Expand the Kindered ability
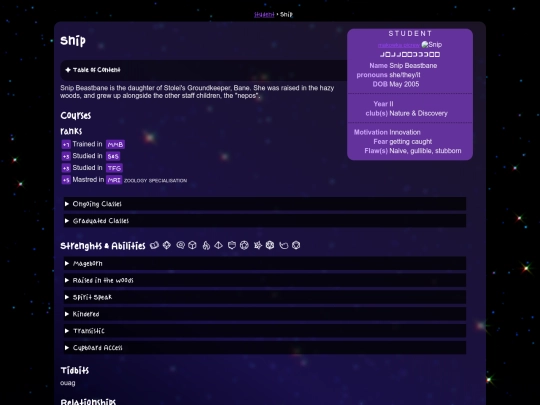 tap(265, 314)
